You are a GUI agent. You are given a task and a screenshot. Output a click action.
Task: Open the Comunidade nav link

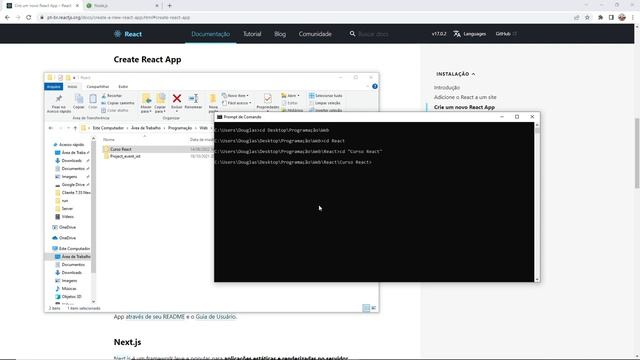point(315,34)
